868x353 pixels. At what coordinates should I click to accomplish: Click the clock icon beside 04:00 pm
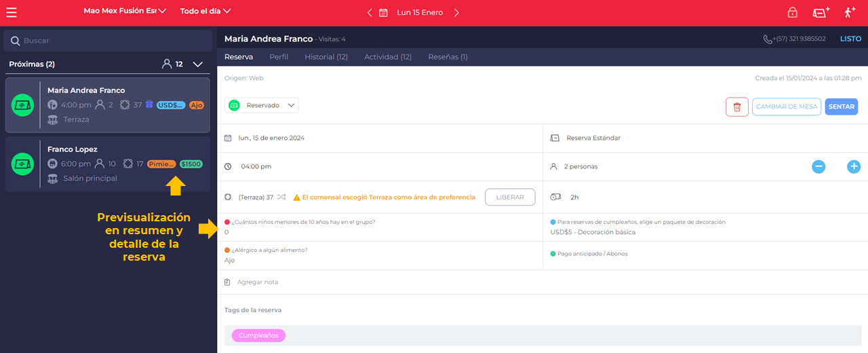228,166
